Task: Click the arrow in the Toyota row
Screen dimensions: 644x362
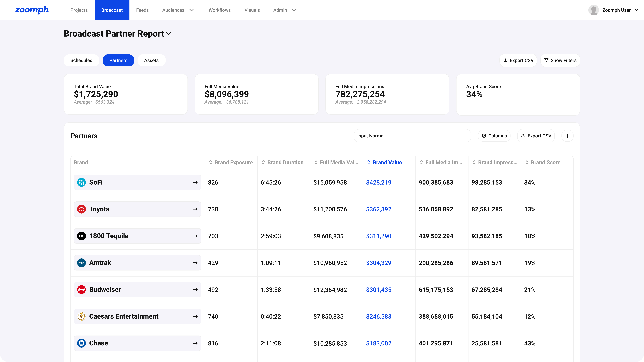Action: [195, 209]
